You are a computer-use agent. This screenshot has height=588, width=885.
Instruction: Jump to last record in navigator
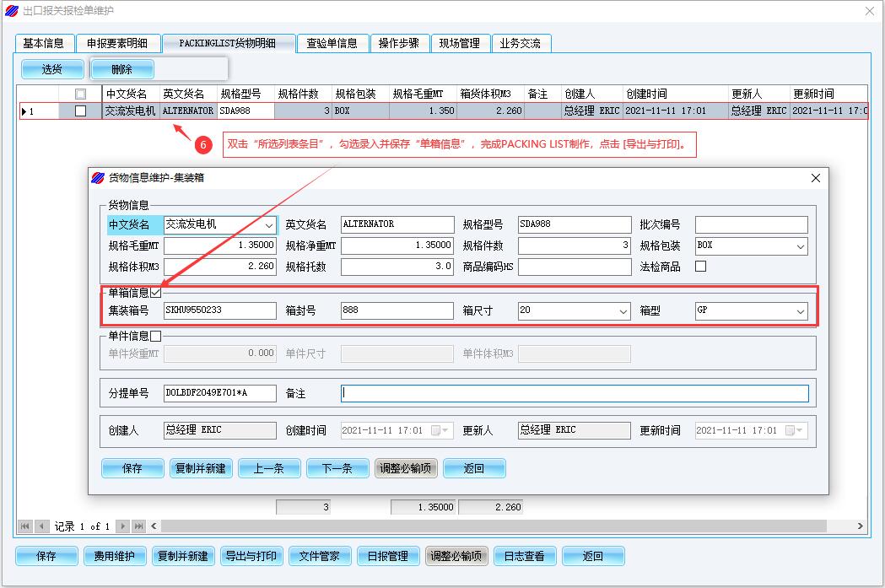coord(138,526)
